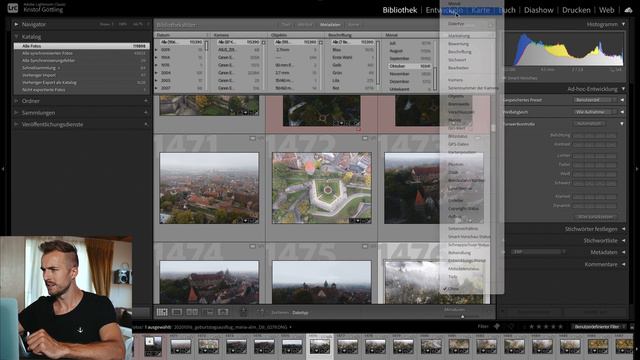
Task: Click Lightroom Classic logo icon
Action: coord(13,8)
